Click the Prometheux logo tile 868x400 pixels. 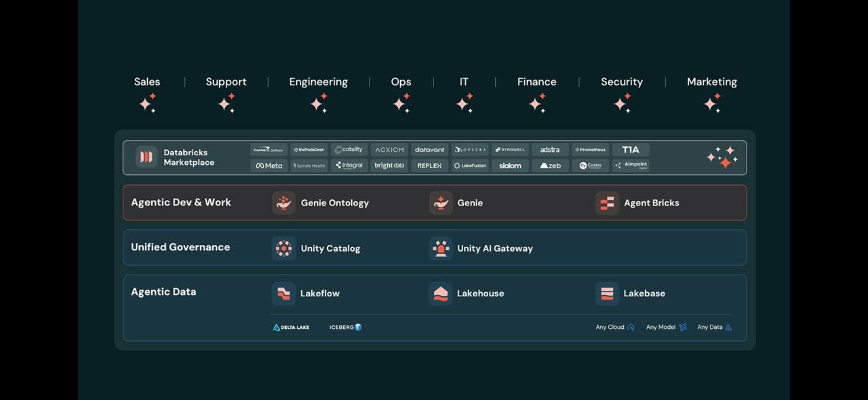(590, 150)
